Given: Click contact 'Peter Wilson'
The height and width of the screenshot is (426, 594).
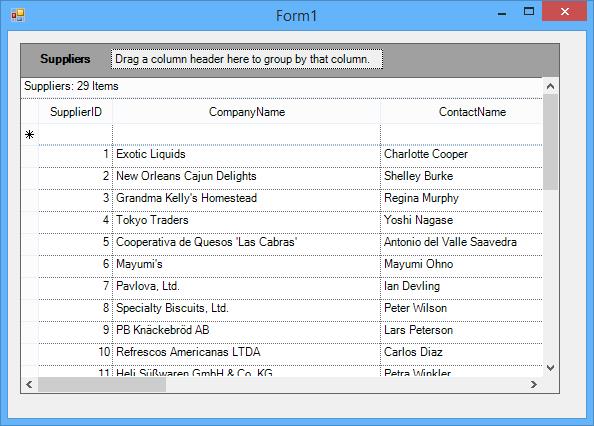Looking at the screenshot, I should [x=462, y=310].
